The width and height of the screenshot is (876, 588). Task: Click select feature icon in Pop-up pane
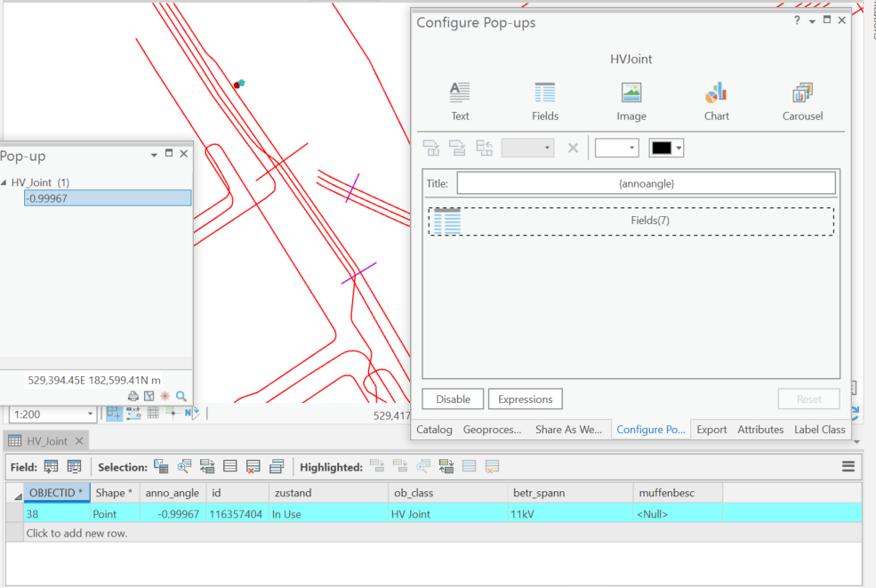[149, 396]
